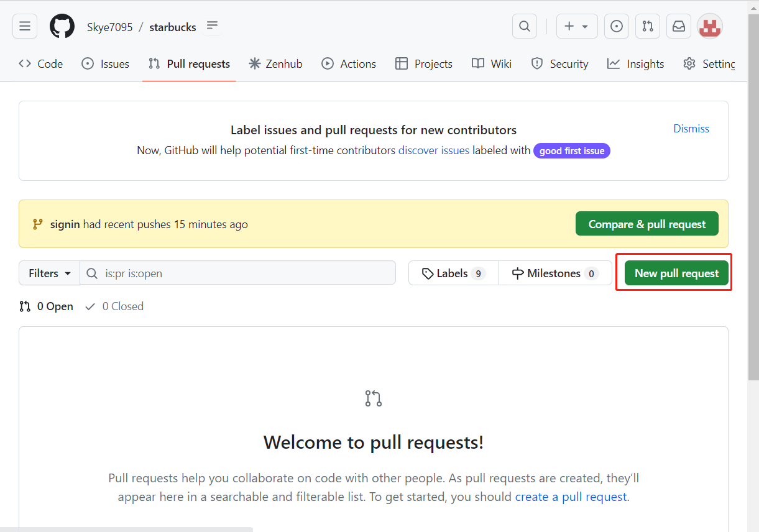Follow the discover issues link

pyautogui.click(x=434, y=150)
